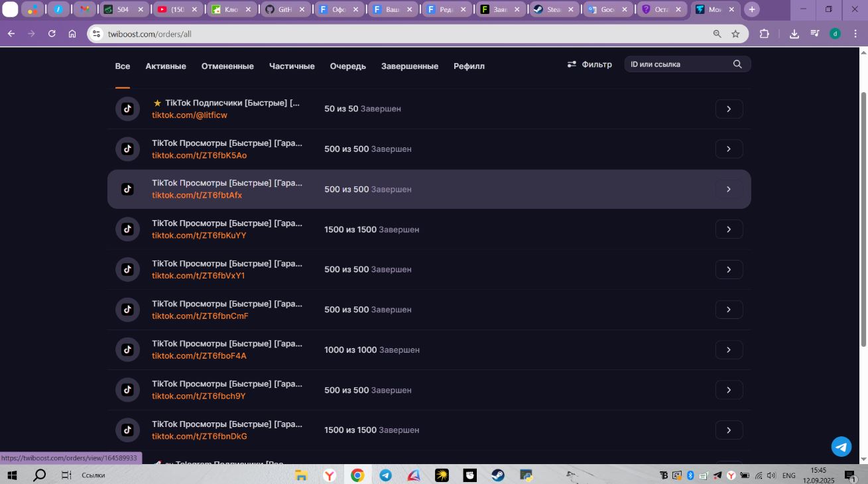Open link tiktok.com/t/ZT6fbK5Ao
The image size is (868, 484).
click(199, 155)
